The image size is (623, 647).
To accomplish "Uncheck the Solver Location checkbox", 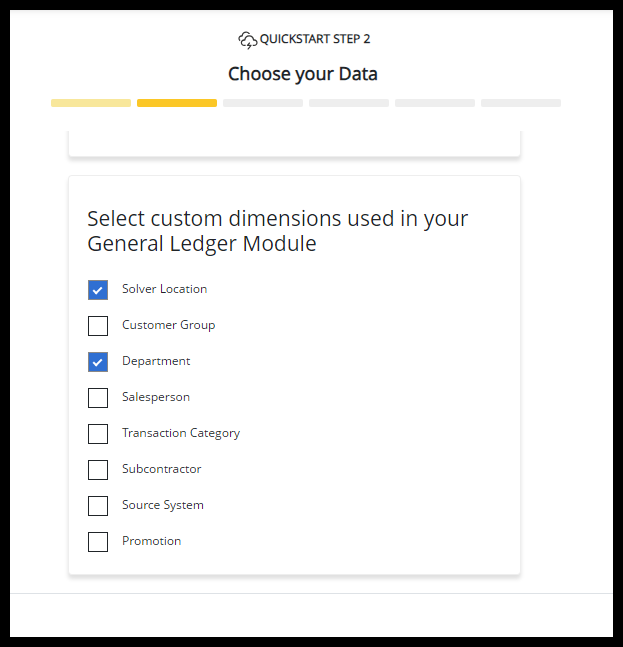I will pyautogui.click(x=98, y=290).
